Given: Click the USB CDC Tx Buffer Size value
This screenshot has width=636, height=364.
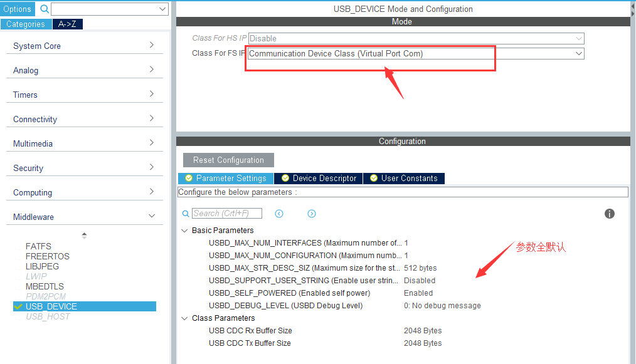Looking at the screenshot, I should click(423, 343).
